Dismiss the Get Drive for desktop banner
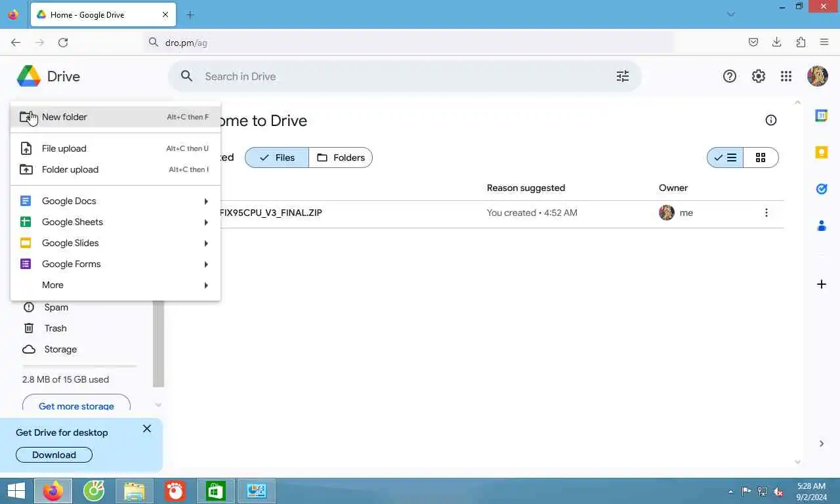This screenshot has width=840, height=504. pos(147,429)
